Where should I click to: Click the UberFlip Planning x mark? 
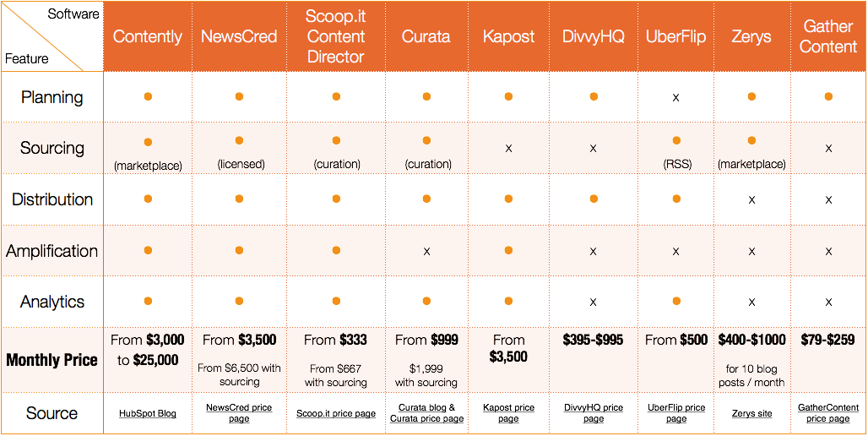coord(676,97)
